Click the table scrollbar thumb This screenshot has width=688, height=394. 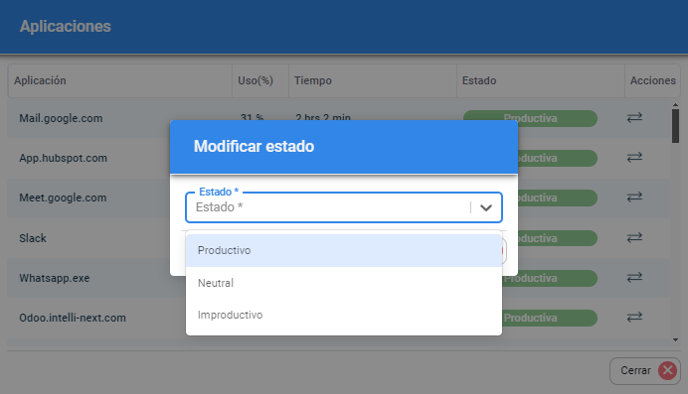[675, 126]
